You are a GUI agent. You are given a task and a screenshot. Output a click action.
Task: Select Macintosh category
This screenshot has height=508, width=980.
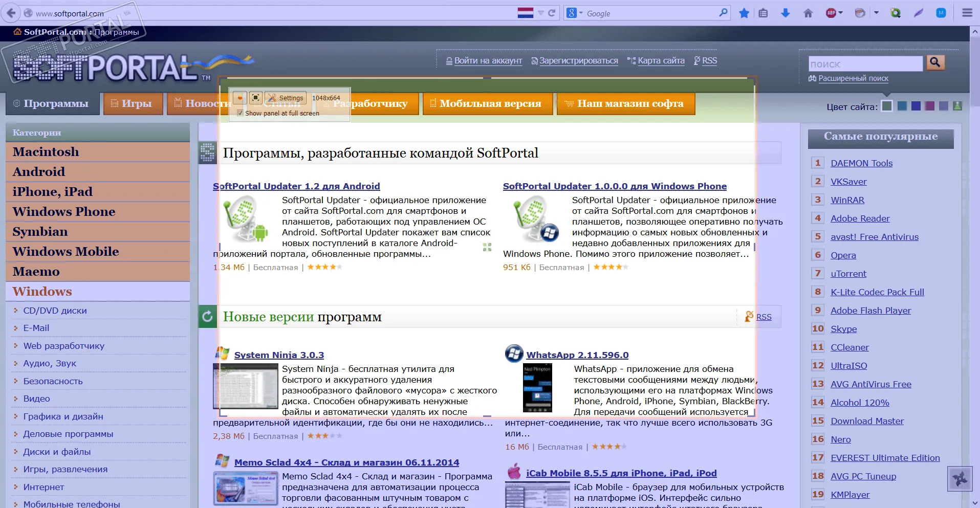[x=97, y=152]
